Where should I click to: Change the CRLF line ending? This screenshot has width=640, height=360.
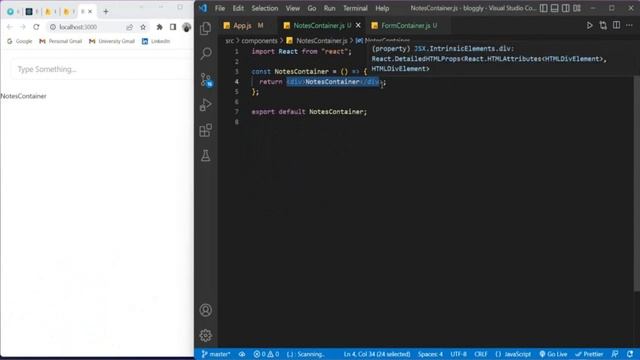coord(481,354)
